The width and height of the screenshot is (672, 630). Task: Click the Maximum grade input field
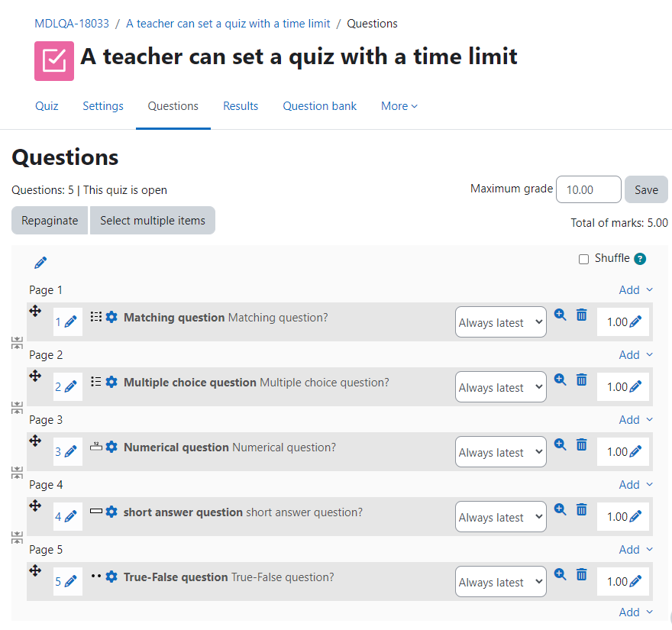tap(589, 189)
